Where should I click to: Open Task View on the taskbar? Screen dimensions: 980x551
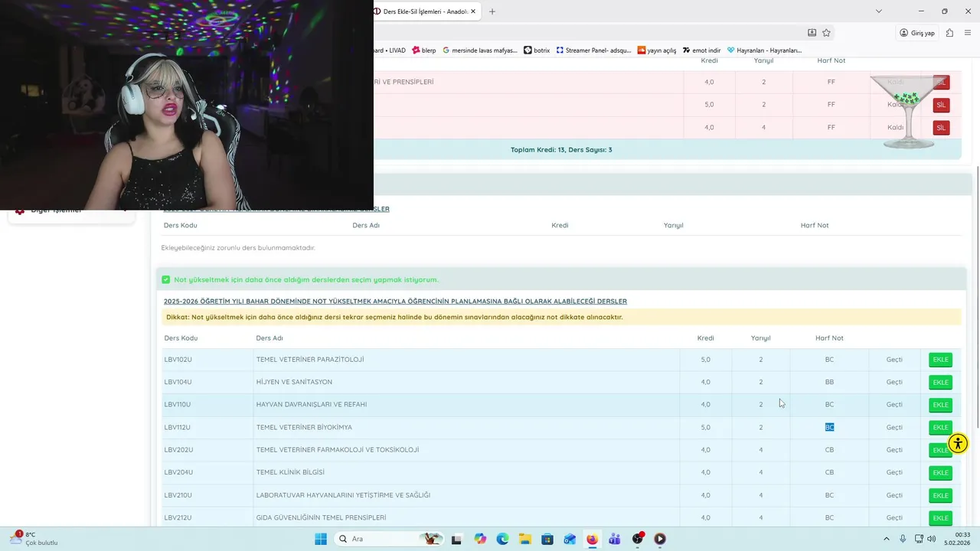456,539
